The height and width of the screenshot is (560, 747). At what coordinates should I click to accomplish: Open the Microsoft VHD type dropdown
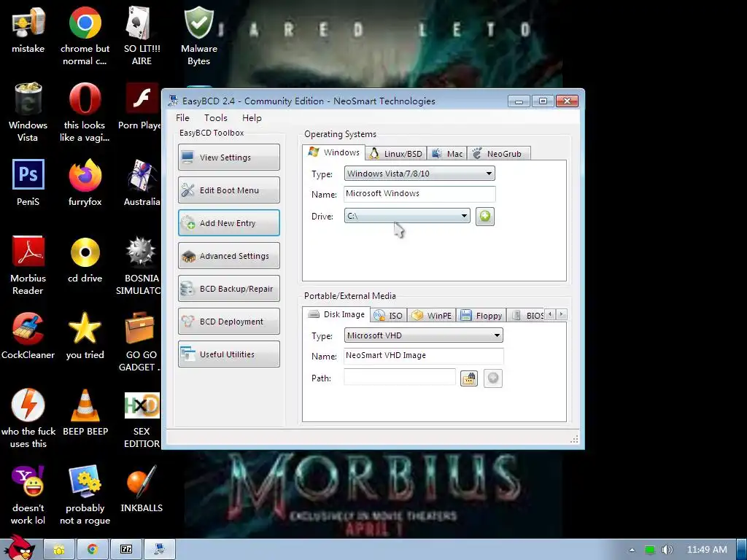[x=423, y=335]
